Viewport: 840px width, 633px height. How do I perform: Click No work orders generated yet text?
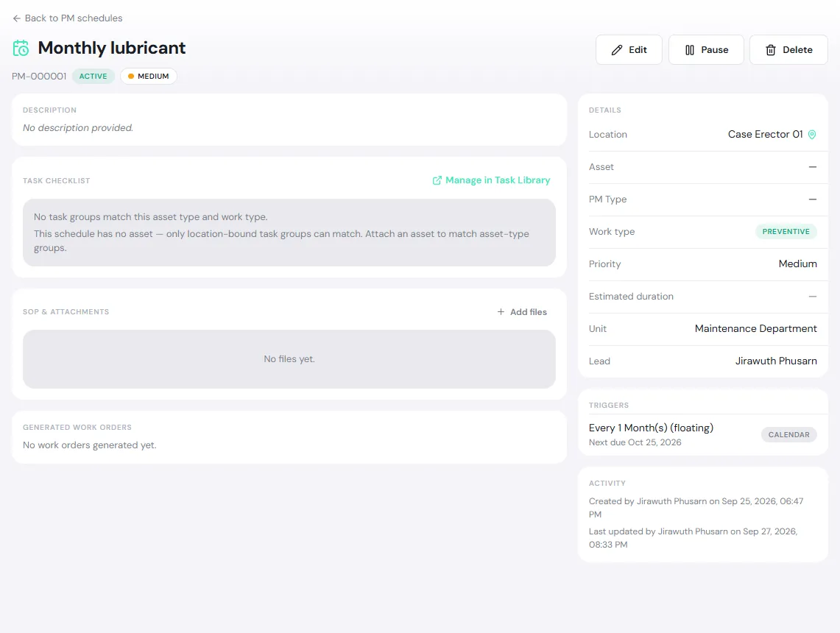(x=90, y=445)
